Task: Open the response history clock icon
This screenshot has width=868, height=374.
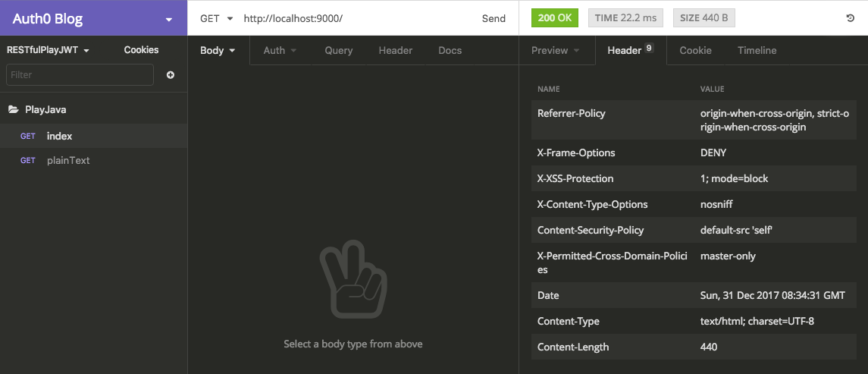Action: [x=851, y=18]
